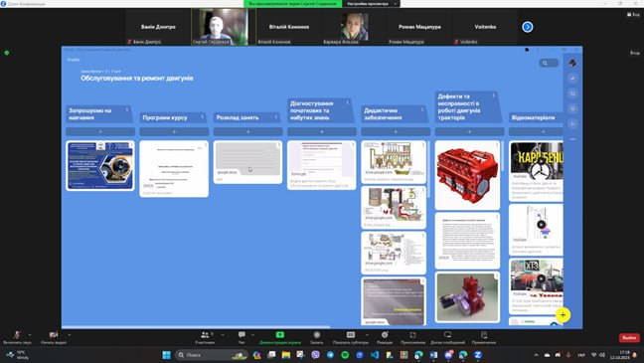Click the yellow plus add-post button
The height and width of the screenshot is (363, 644).
[x=563, y=315]
